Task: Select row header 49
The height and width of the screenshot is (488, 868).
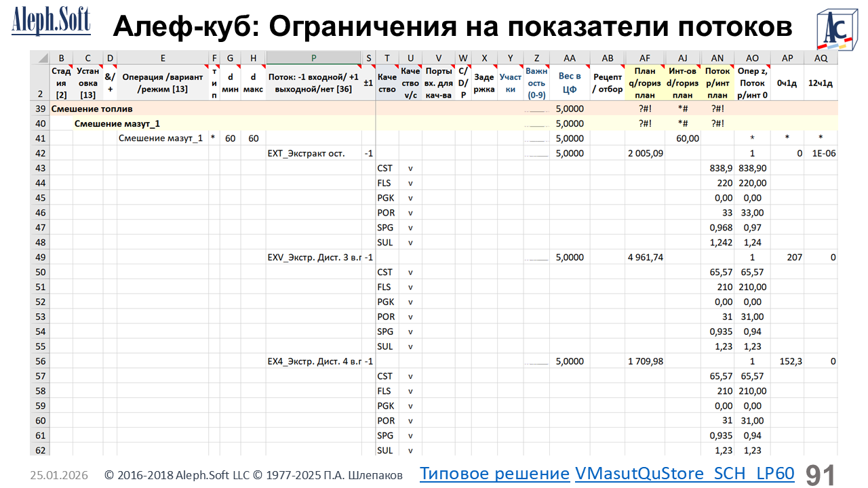Action: tap(40, 258)
